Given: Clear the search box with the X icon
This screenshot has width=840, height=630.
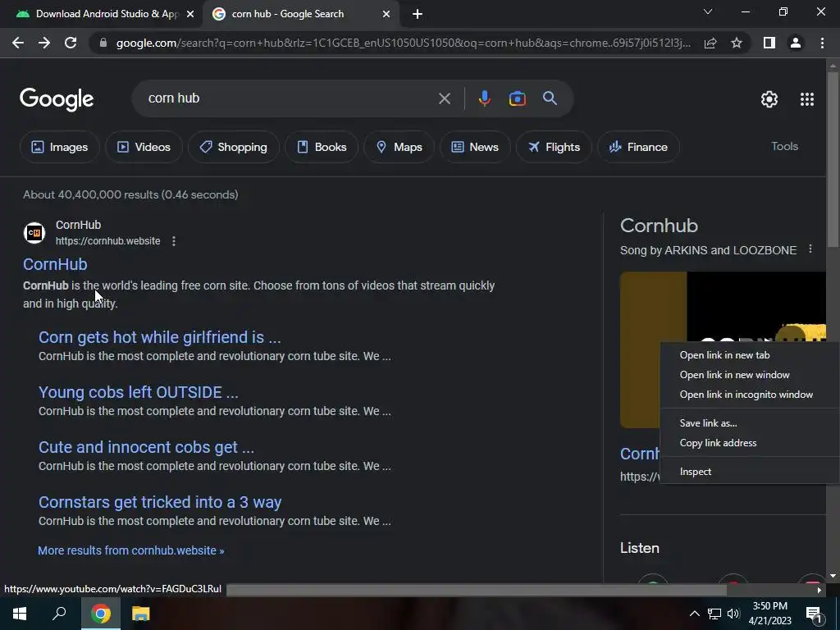Looking at the screenshot, I should [x=444, y=98].
